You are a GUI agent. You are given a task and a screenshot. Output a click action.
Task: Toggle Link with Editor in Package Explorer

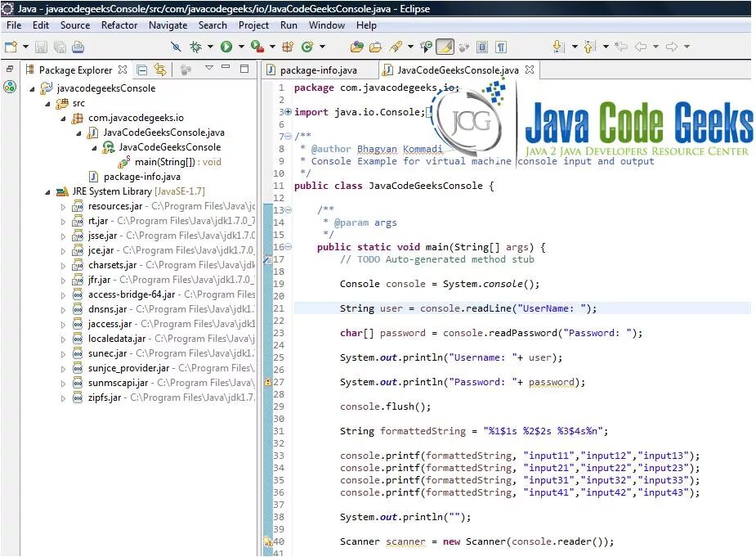point(160,70)
